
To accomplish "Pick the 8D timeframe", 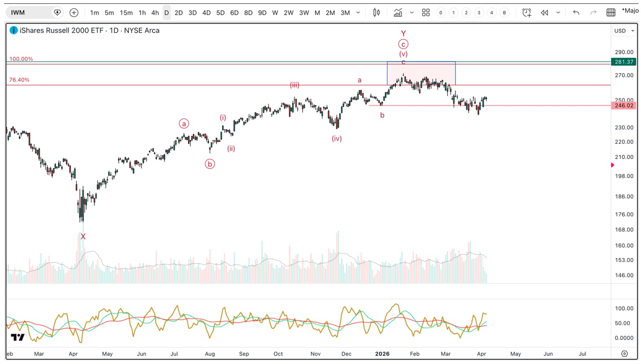I will tap(248, 13).
